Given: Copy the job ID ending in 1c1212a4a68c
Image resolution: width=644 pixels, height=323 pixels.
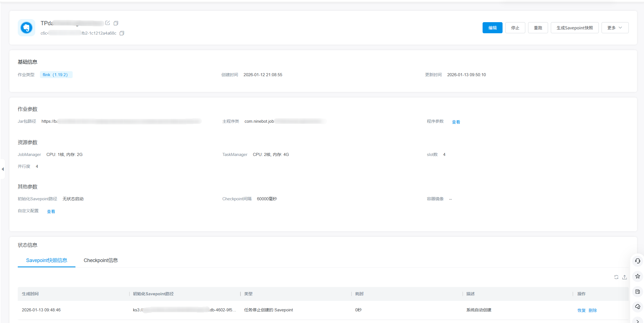Looking at the screenshot, I should pos(122,33).
